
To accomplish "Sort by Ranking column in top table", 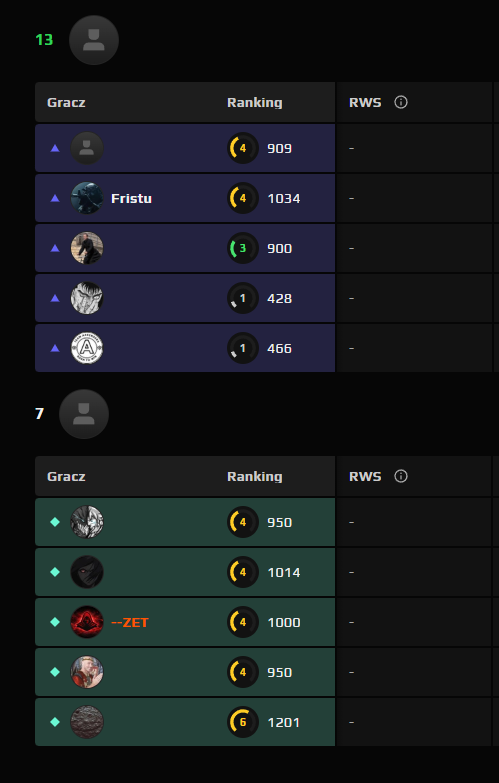I will pyautogui.click(x=255, y=102).
